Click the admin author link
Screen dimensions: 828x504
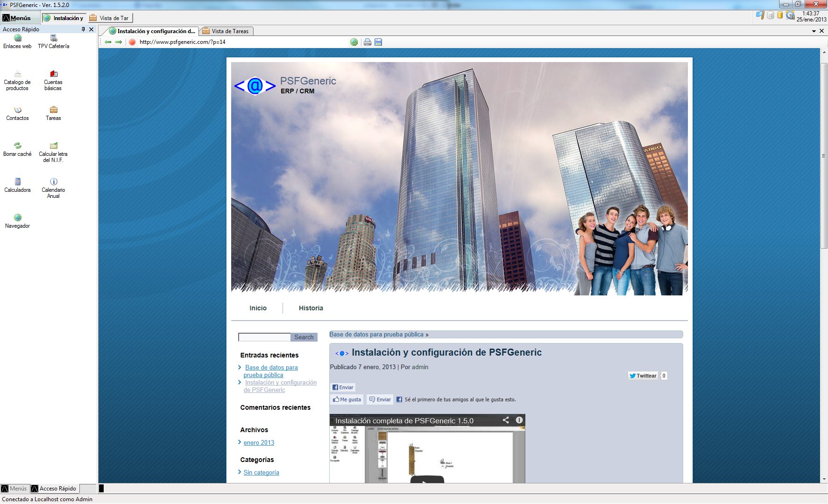420,367
